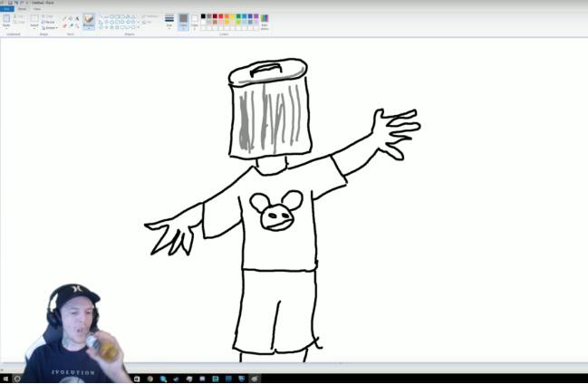The height and width of the screenshot is (384, 588).
Task: Activate the Color 1 selector
Action: (x=183, y=21)
